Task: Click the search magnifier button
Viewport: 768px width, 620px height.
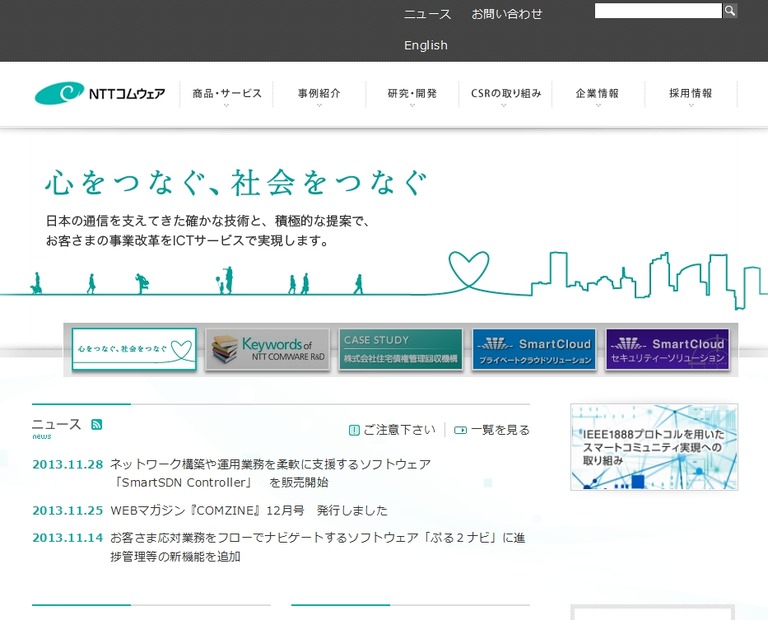Action: pos(730,11)
